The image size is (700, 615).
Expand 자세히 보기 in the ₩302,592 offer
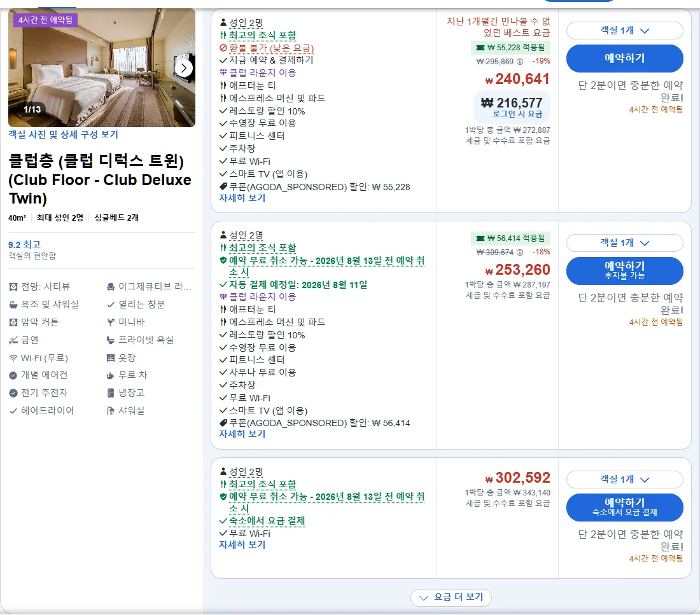242,544
